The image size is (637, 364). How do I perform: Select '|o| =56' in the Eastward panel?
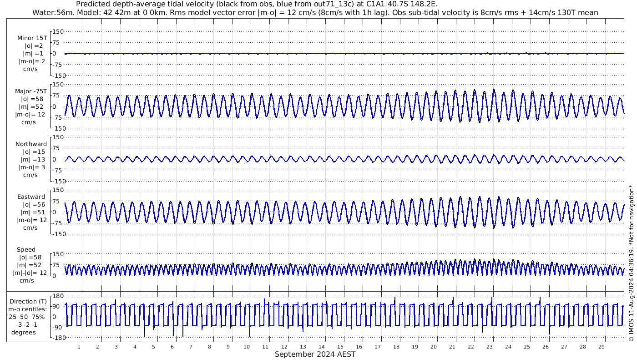click(x=34, y=205)
